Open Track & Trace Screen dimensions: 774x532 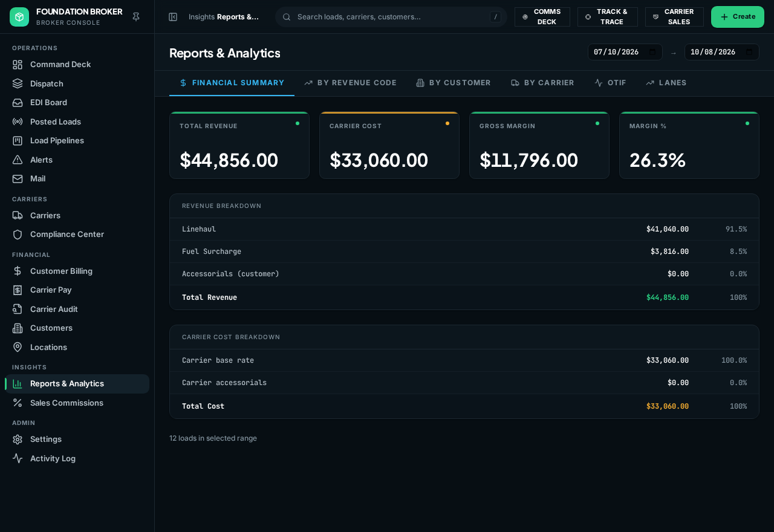(x=608, y=17)
